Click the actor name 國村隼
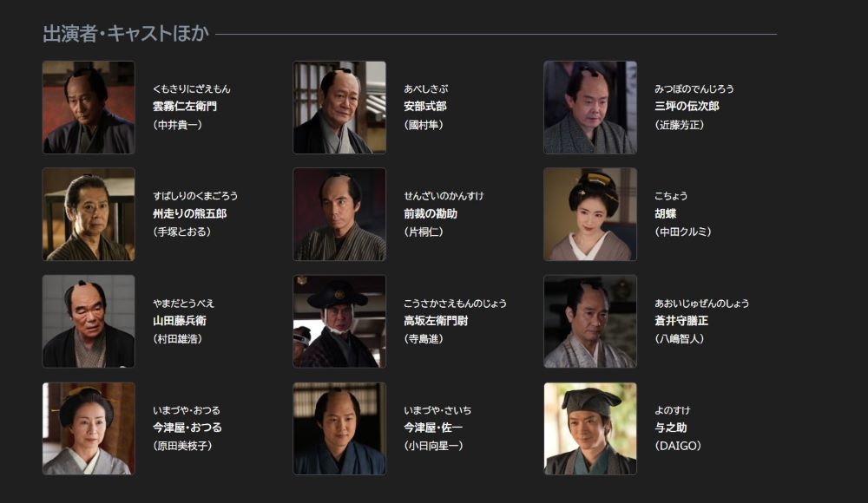 423,125
